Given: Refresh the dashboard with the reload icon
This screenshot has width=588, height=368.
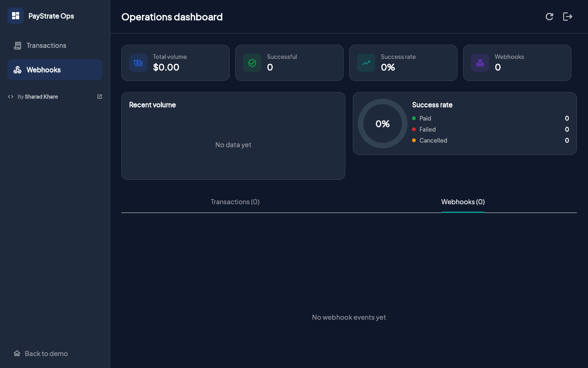Looking at the screenshot, I should click(x=549, y=17).
